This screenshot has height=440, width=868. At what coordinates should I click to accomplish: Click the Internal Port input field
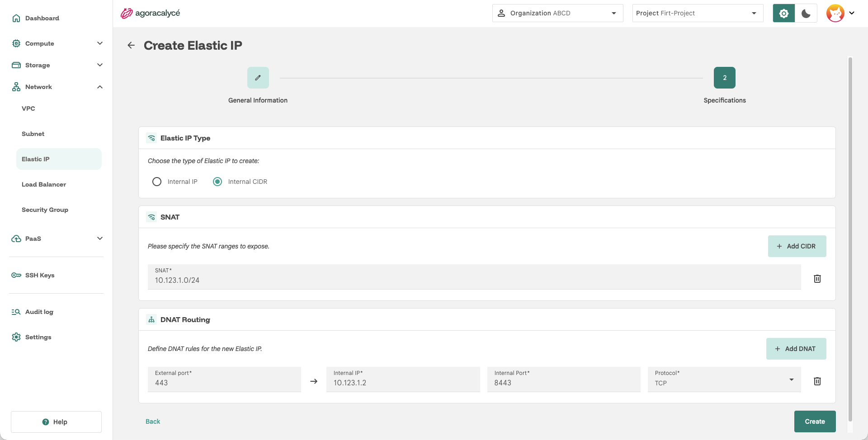(564, 379)
